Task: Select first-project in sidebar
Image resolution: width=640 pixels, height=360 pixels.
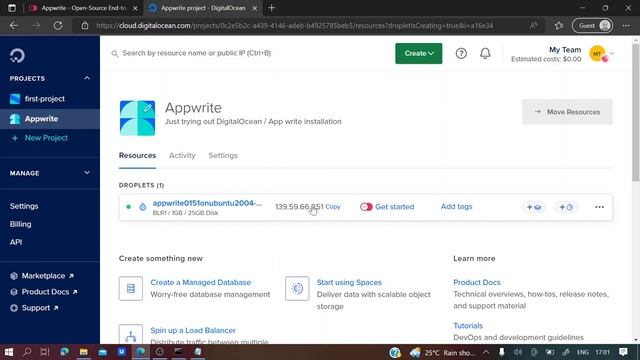Action: coord(44,99)
